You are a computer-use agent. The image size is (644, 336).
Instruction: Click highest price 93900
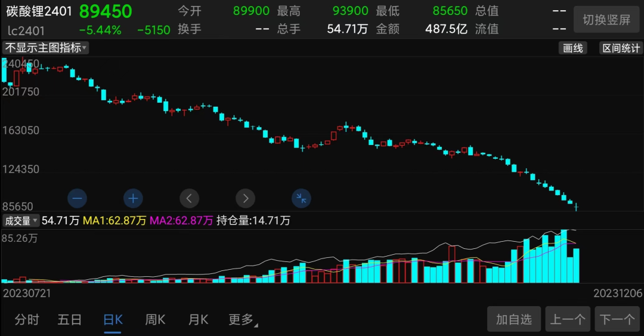coord(351,11)
